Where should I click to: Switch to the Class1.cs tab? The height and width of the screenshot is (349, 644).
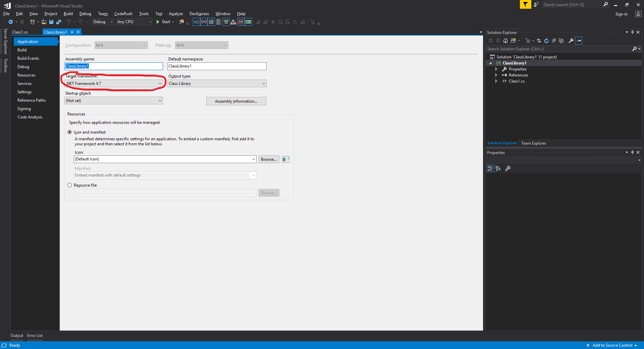pyautogui.click(x=20, y=32)
